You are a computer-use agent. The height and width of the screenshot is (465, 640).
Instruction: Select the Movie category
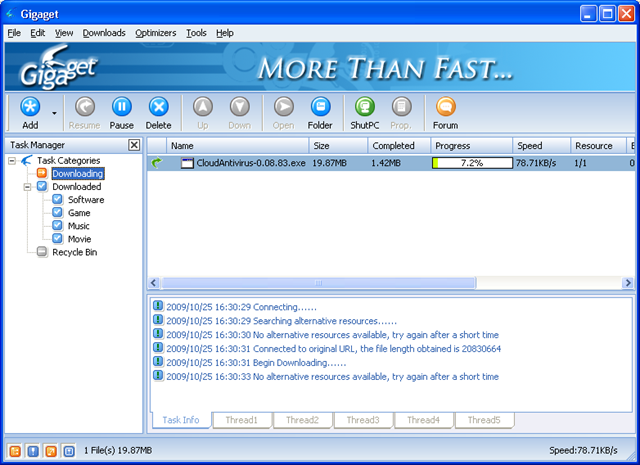[x=80, y=239]
